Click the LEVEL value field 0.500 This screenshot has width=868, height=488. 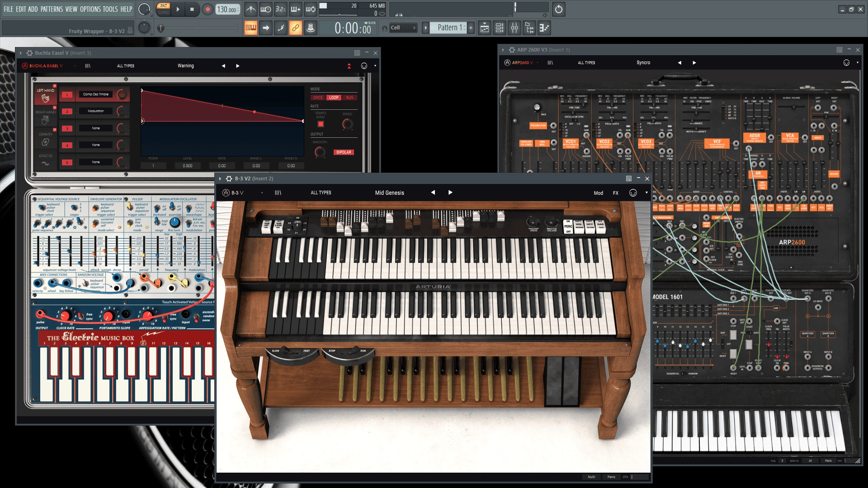tap(187, 166)
